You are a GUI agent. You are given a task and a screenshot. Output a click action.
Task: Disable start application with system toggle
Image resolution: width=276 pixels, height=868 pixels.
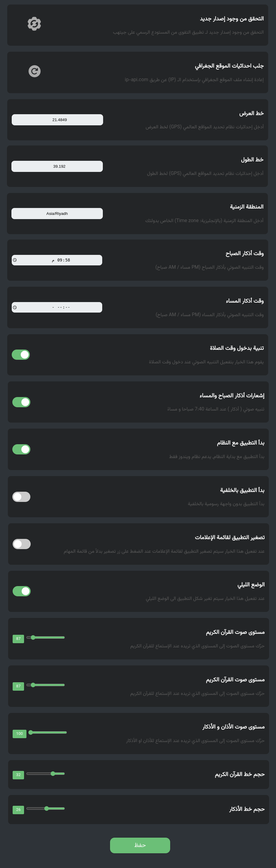(21, 449)
